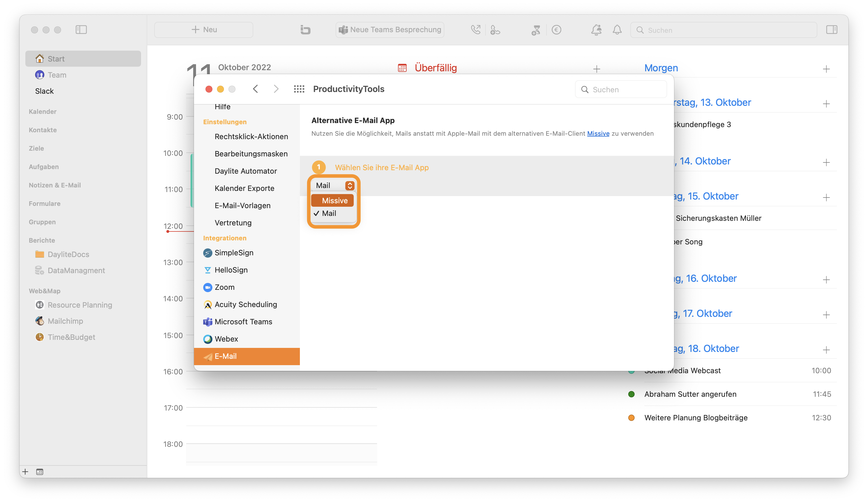The width and height of the screenshot is (868, 502).
Task: Open Slack in the sidebar
Action: click(44, 91)
